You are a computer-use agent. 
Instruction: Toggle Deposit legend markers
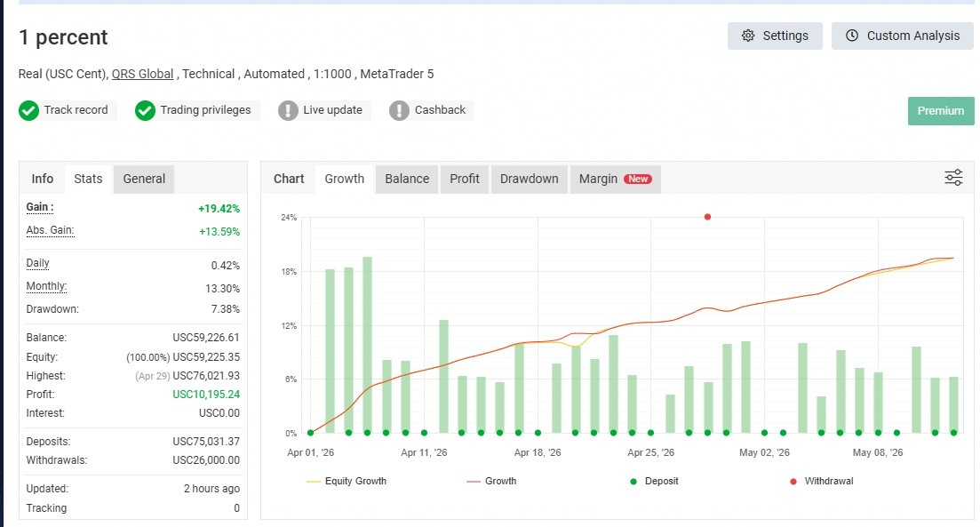[x=654, y=481]
